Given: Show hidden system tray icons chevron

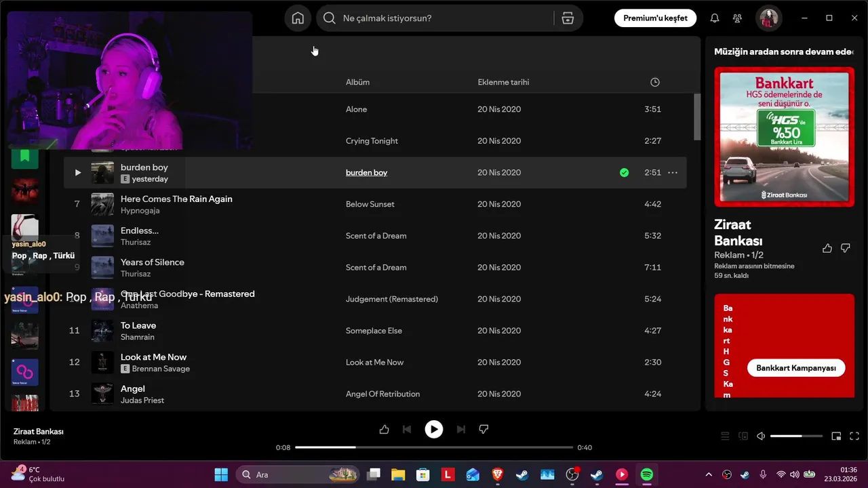Looking at the screenshot, I should (x=709, y=474).
